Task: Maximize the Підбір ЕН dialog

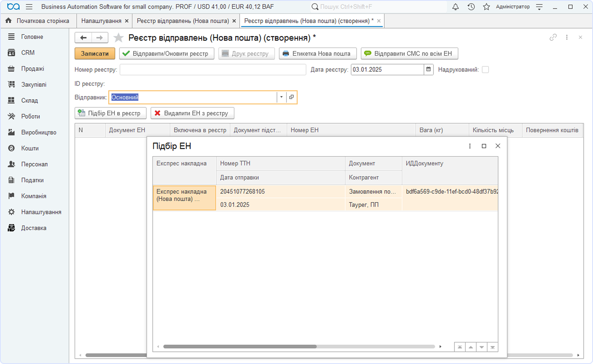Action: 484,146
